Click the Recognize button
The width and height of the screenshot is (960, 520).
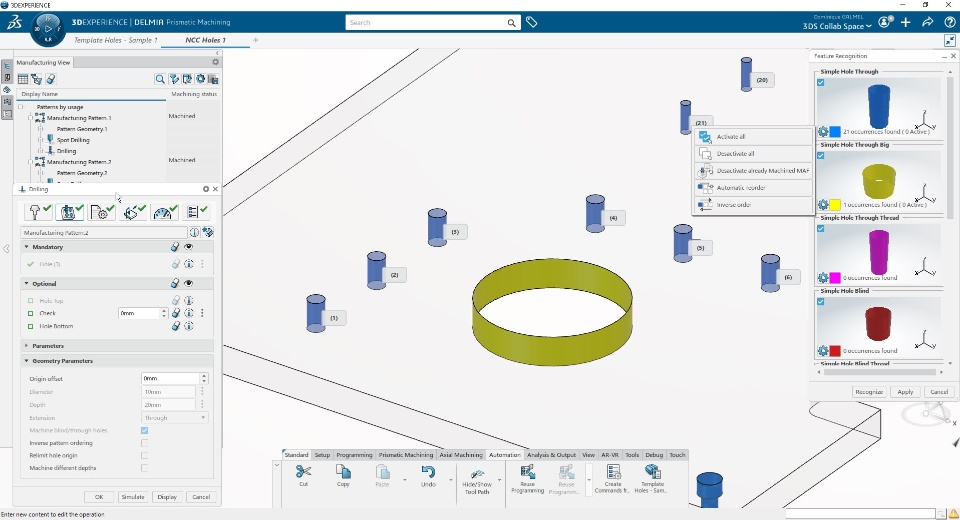point(869,392)
